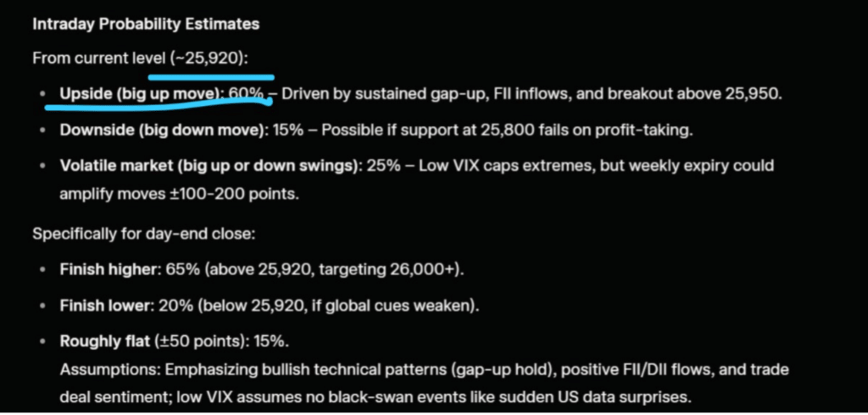Click the Intraday Probability Estimates heading
The image size is (868, 415).
[146, 24]
